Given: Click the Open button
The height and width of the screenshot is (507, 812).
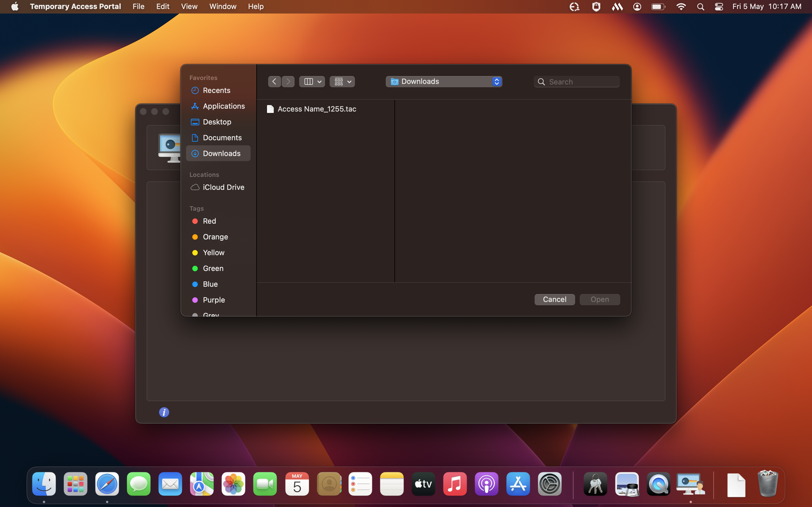Looking at the screenshot, I should pyautogui.click(x=600, y=299).
